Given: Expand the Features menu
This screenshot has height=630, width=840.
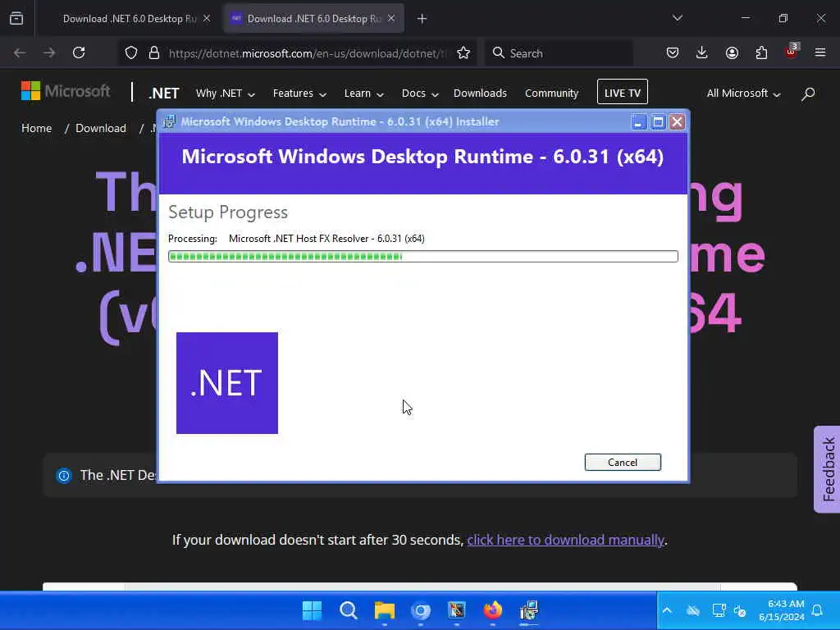Looking at the screenshot, I should tap(299, 94).
